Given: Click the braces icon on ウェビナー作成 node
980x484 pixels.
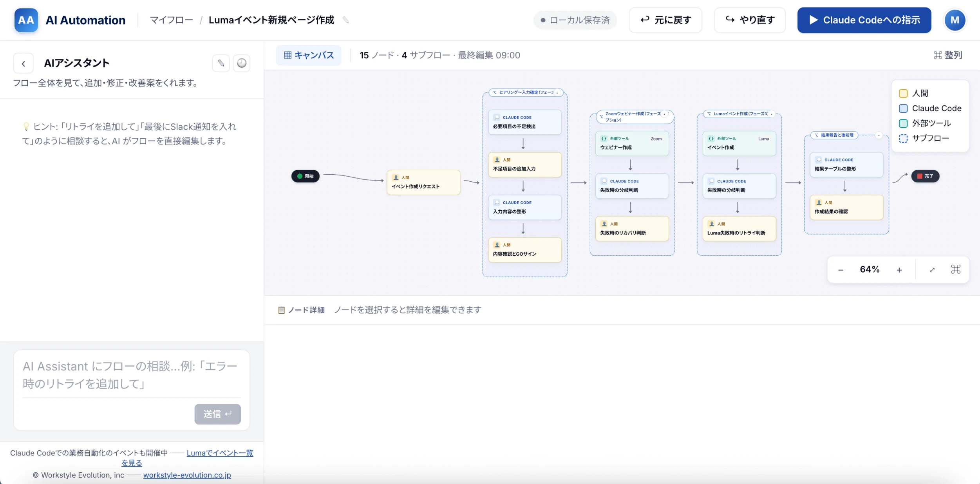Looking at the screenshot, I should click(604, 139).
